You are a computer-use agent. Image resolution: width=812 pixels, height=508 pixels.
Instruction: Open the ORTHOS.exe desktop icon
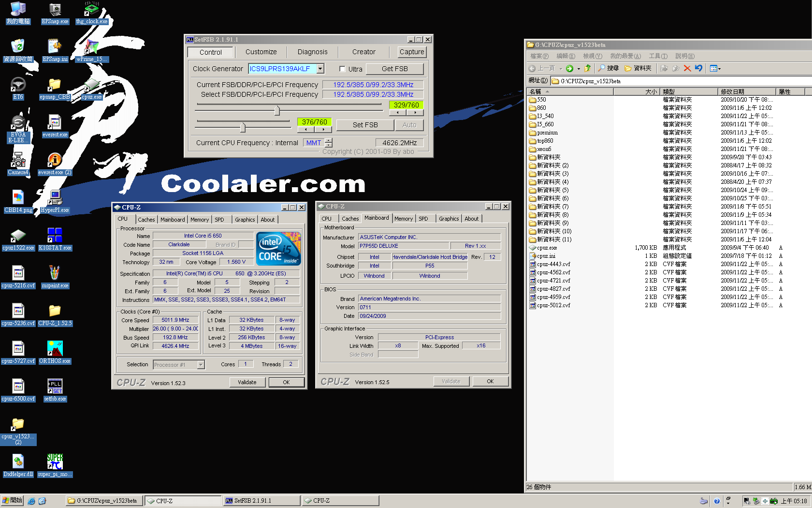click(x=55, y=353)
